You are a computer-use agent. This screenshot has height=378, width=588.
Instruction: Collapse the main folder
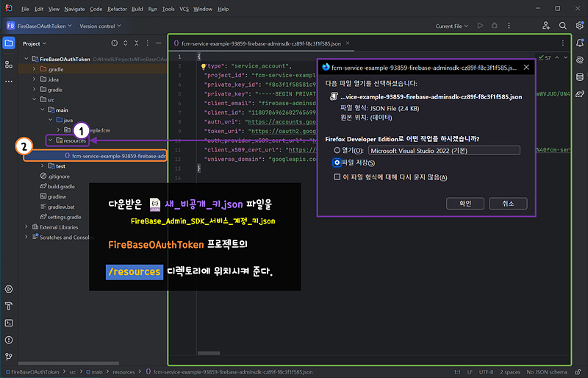point(43,110)
